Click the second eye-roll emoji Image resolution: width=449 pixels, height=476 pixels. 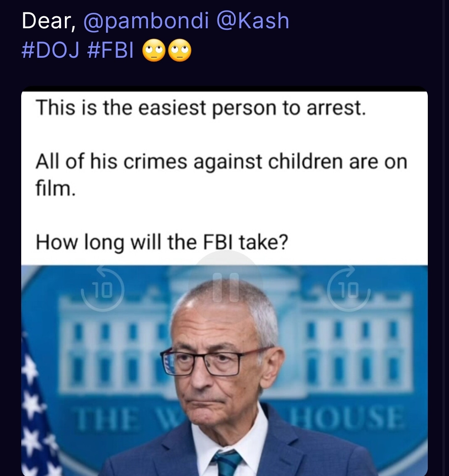[180, 53]
